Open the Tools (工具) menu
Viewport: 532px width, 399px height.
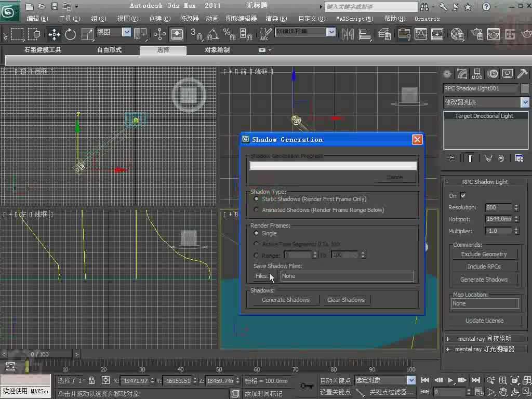click(x=70, y=19)
